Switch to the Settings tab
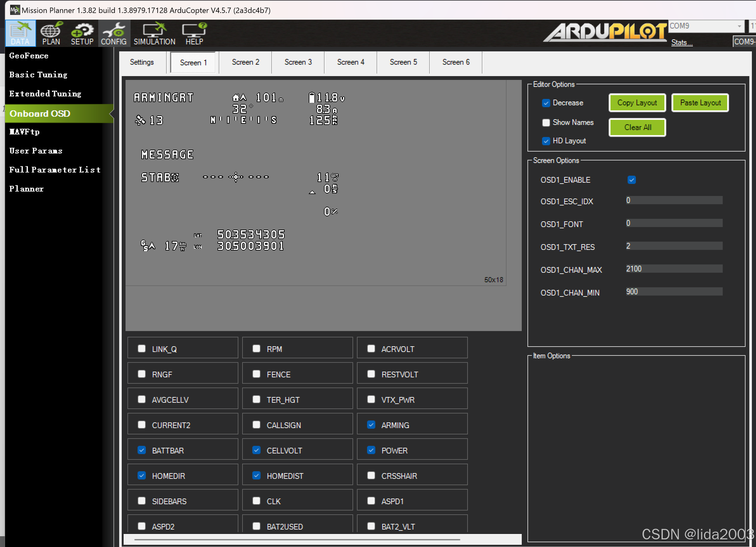The image size is (756, 547). (142, 62)
